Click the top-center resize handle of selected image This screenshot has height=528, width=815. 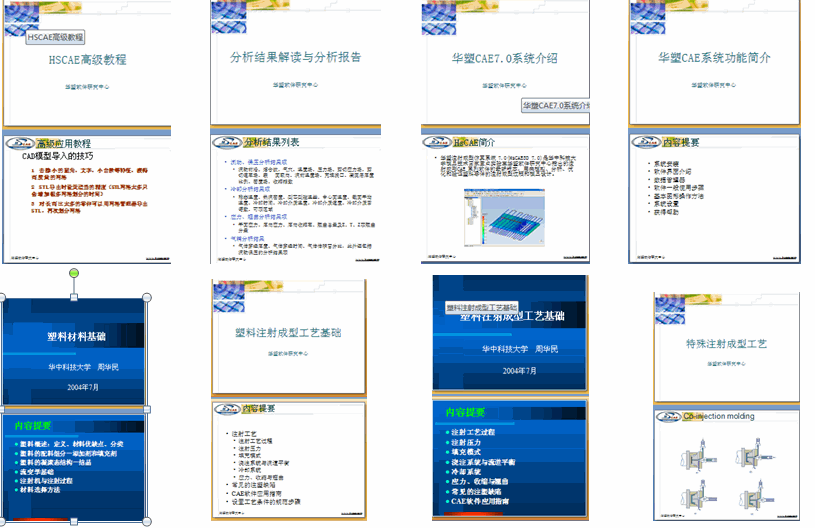pos(74,297)
